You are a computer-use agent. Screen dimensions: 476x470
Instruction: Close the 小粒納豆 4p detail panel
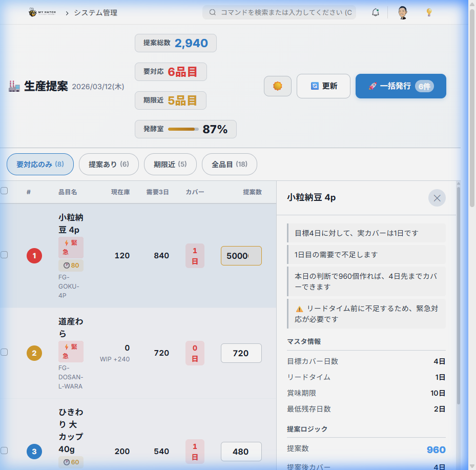(437, 198)
